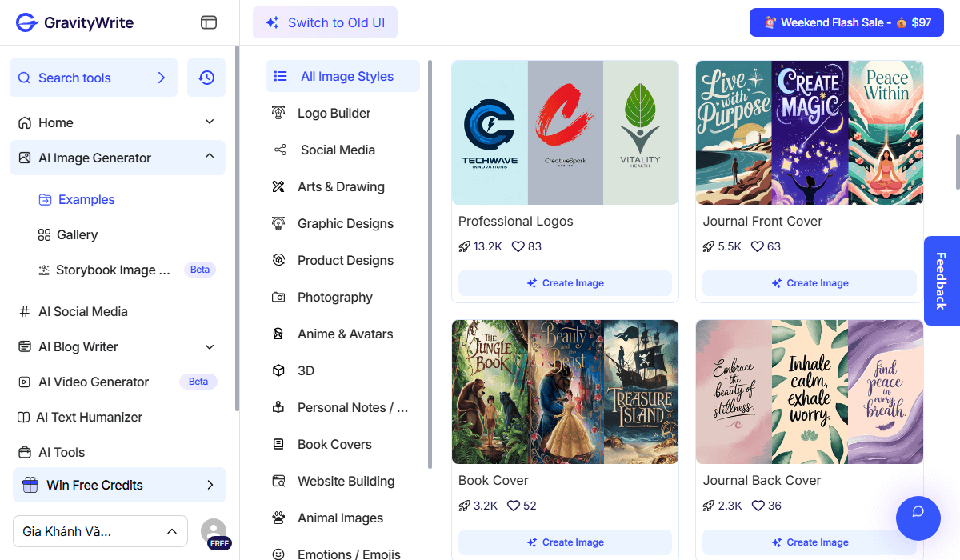The width and height of the screenshot is (960, 560).
Task: Like the Journal Back Cover heart
Action: point(757,506)
